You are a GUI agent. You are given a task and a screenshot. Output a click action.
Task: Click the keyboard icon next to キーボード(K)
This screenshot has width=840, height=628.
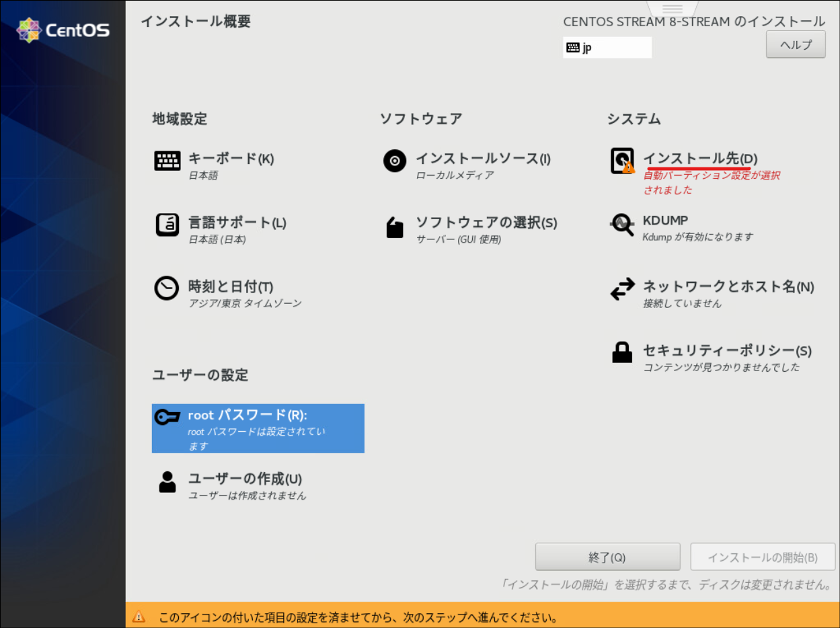[167, 161]
